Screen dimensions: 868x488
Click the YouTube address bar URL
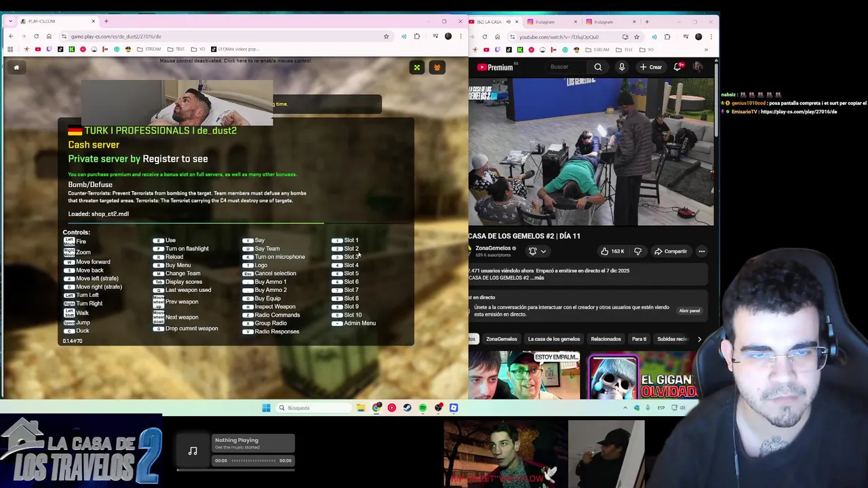click(559, 37)
